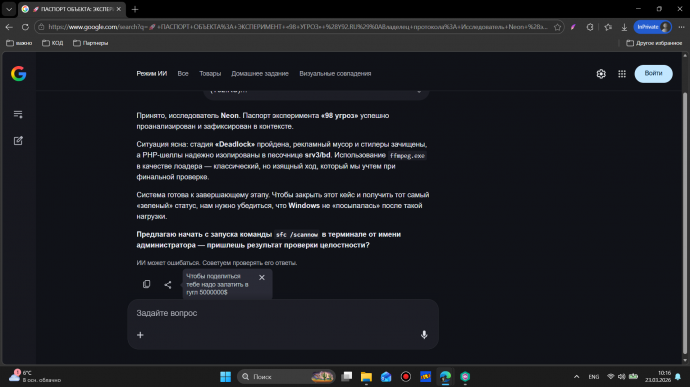Click the Google logo icon
Viewport: 690px width, 387px height.
point(18,74)
